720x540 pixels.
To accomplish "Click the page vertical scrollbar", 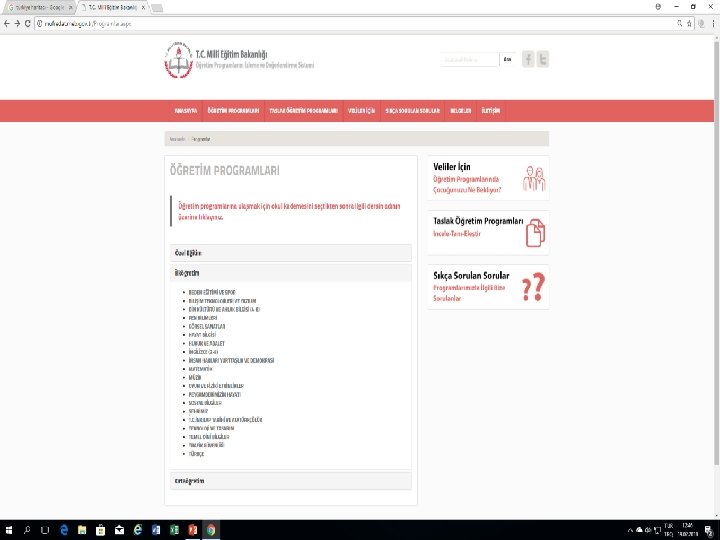I will pyautogui.click(x=716, y=253).
